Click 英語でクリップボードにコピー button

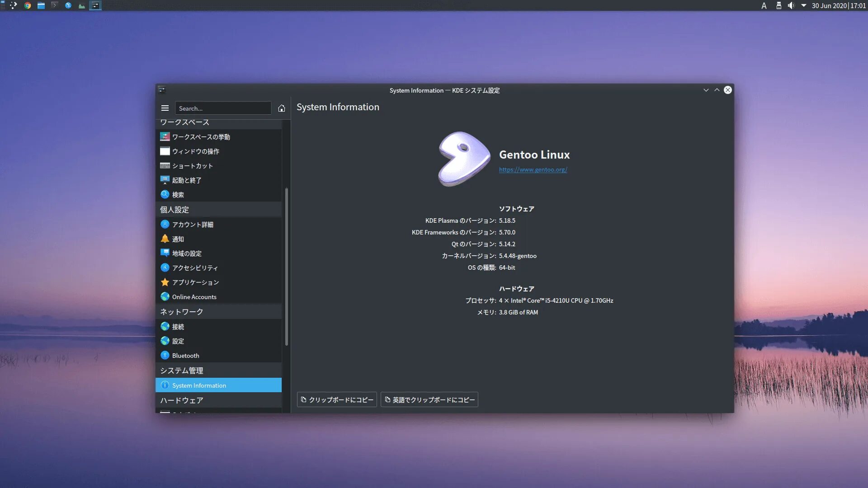(x=429, y=400)
